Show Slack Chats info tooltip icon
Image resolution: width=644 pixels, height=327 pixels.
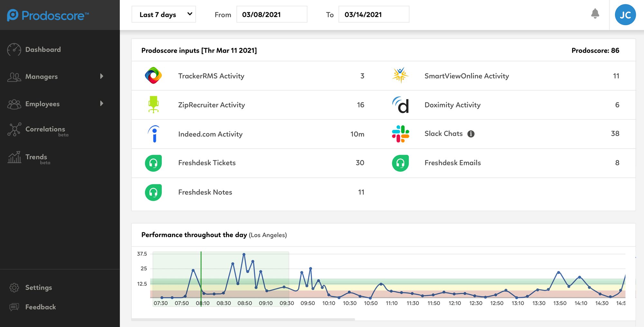point(471,134)
